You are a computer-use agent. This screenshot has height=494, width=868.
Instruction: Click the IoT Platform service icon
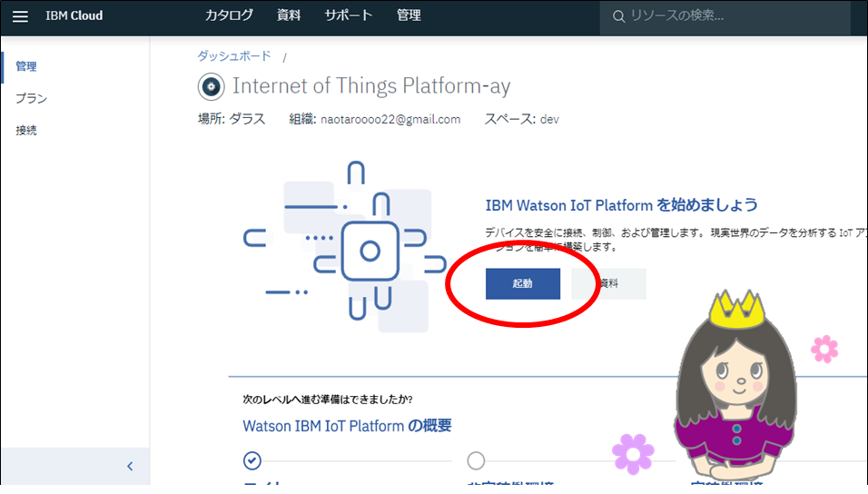point(211,86)
